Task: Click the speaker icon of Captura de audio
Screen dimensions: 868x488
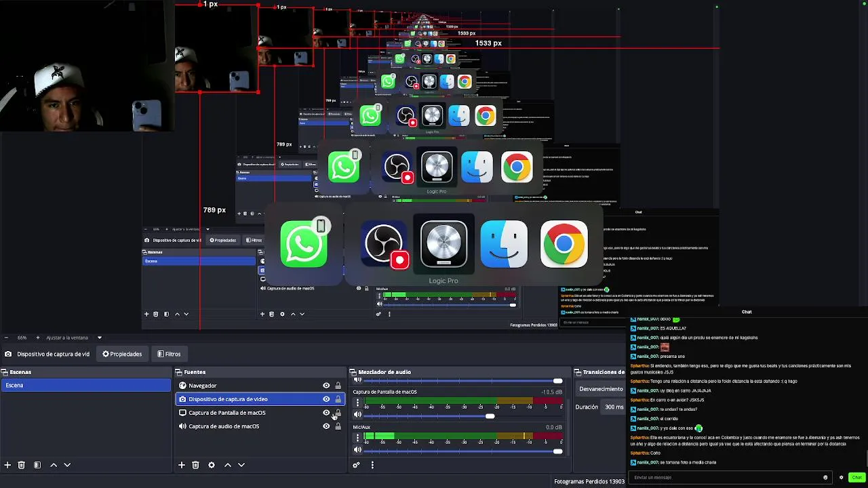Action: click(x=182, y=426)
